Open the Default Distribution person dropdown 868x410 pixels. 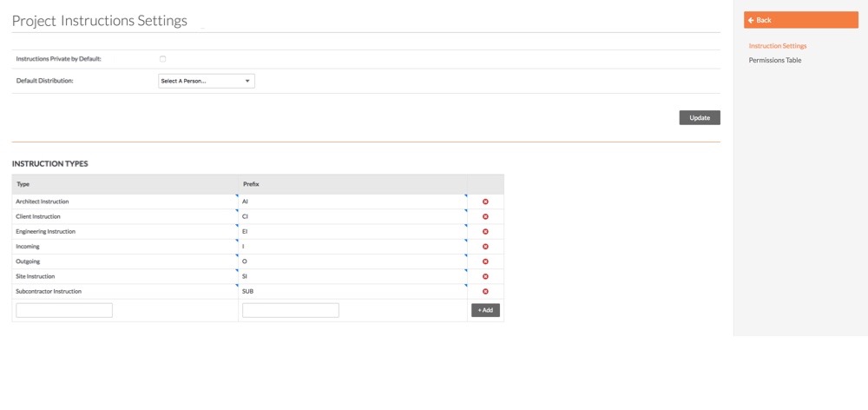(206, 81)
